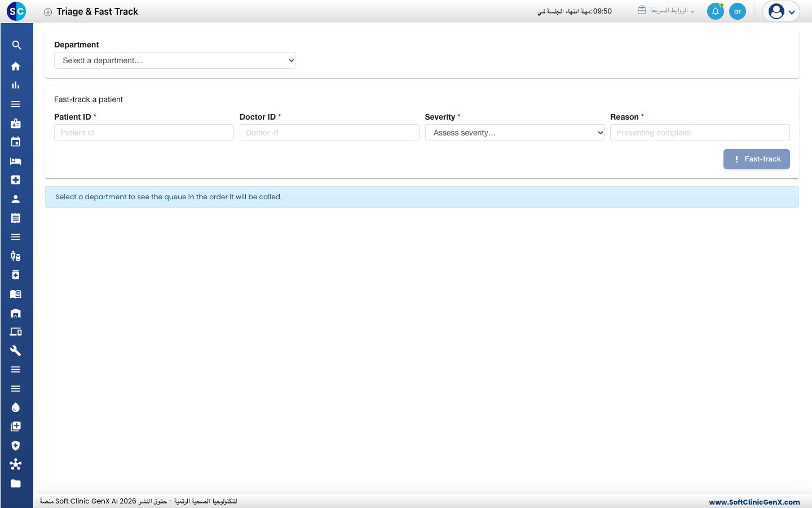Open the Assess severity dropdown
The image size is (812, 508).
pos(515,133)
